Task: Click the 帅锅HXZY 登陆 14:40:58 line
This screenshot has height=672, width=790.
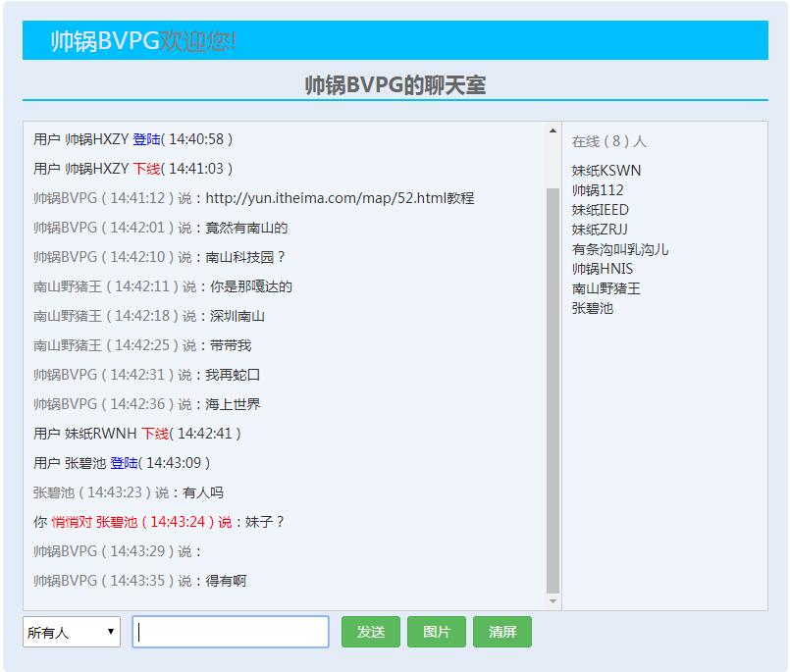Action: (x=133, y=139)
